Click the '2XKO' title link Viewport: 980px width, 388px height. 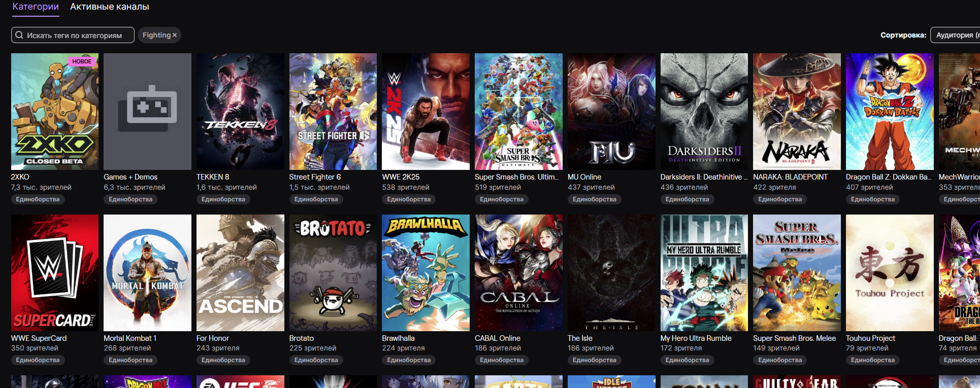(20, 177)
